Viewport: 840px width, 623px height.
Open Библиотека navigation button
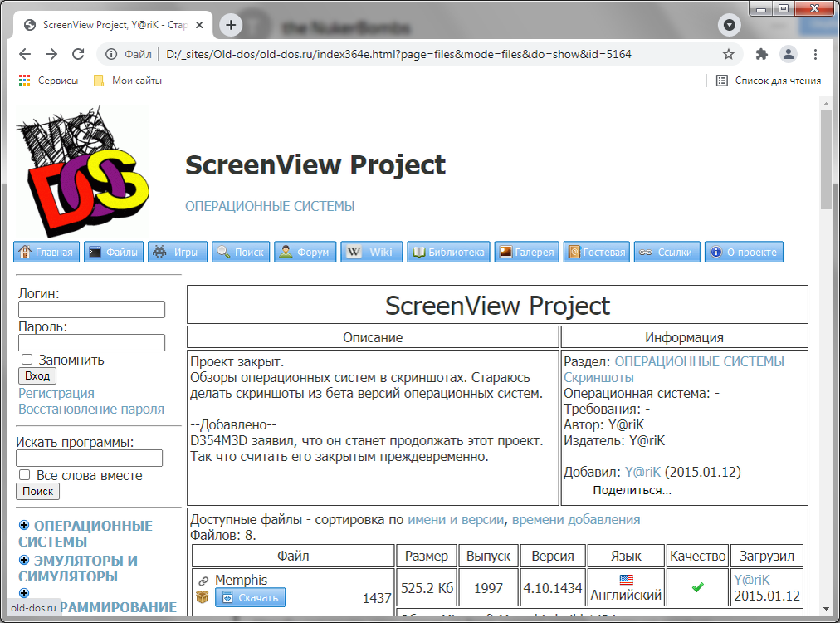[x=448, y=252]
